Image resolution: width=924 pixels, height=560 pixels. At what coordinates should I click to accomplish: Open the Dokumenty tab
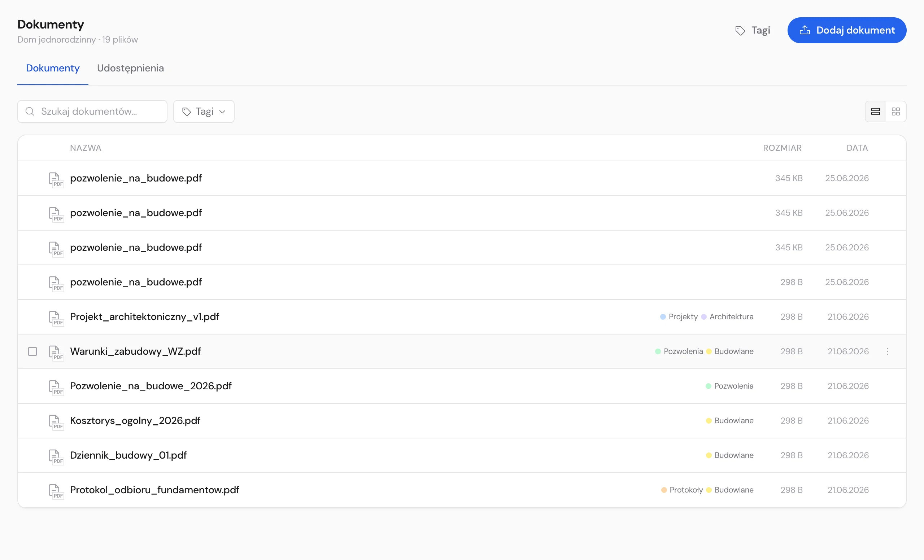pos(53,68)
